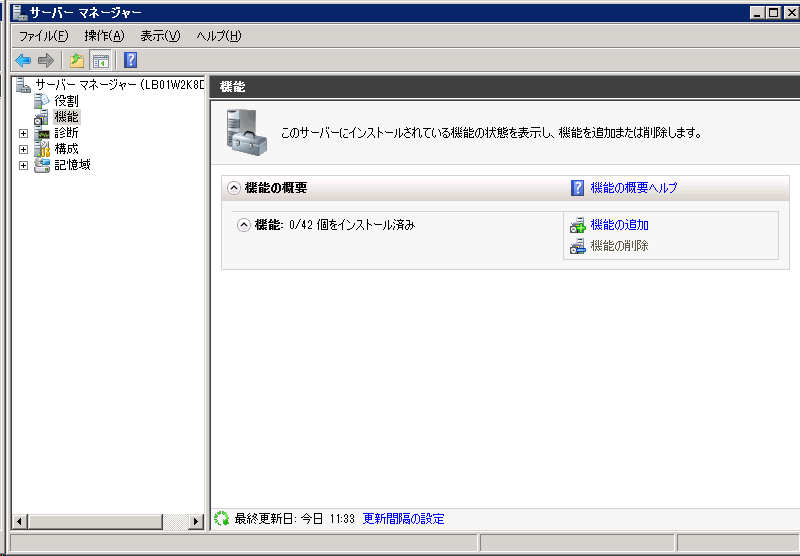Open the 表示(V) menu
The height and width of the screenshot is (556, 800).
tap(160, 36)
